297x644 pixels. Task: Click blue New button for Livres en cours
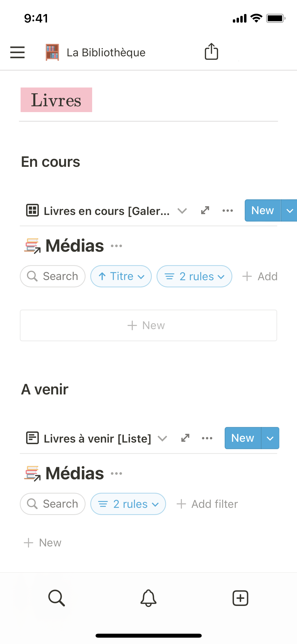[x=262, y=210]
